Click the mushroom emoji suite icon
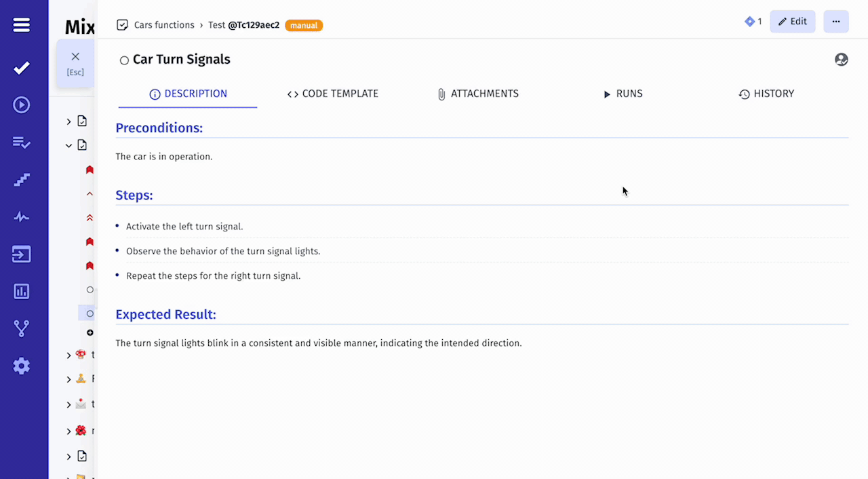 [x=81, y=355]
